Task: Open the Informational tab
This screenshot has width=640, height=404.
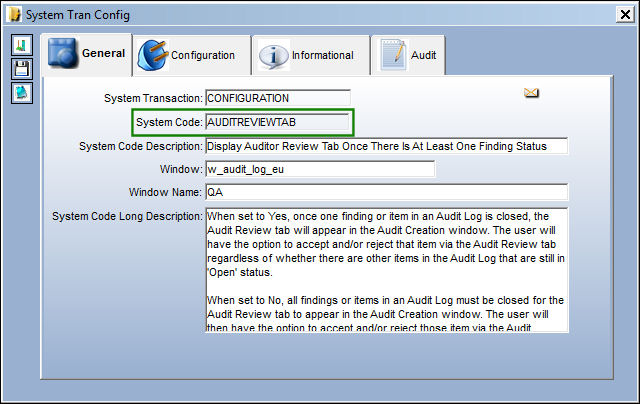Action: coord(311,55)
